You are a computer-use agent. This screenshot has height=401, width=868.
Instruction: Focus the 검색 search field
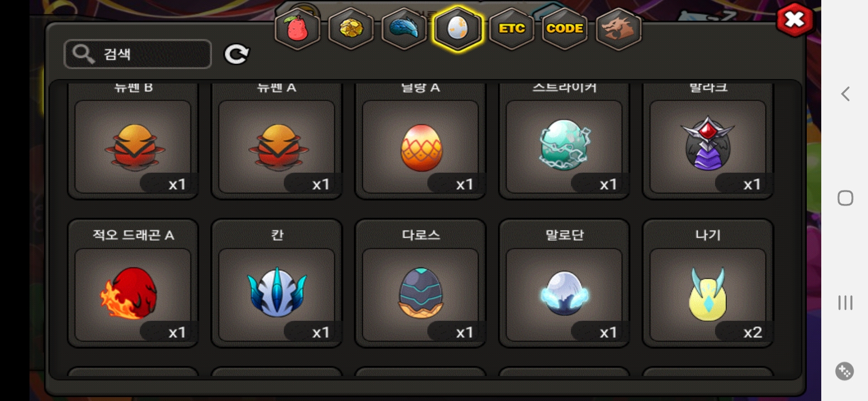coord(138,54)
